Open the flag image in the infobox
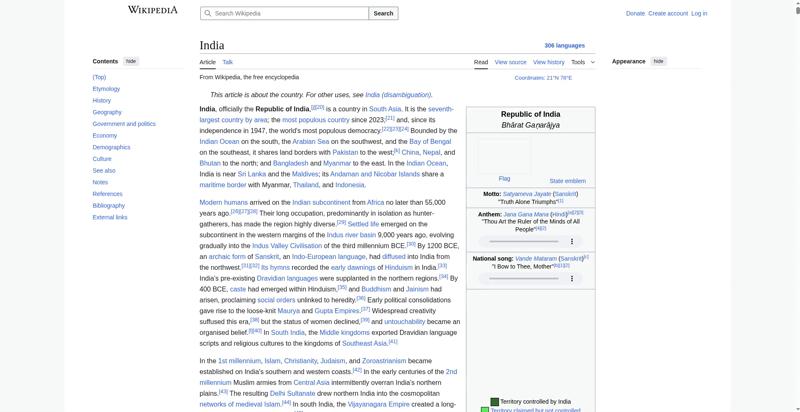 pos(504,157)
